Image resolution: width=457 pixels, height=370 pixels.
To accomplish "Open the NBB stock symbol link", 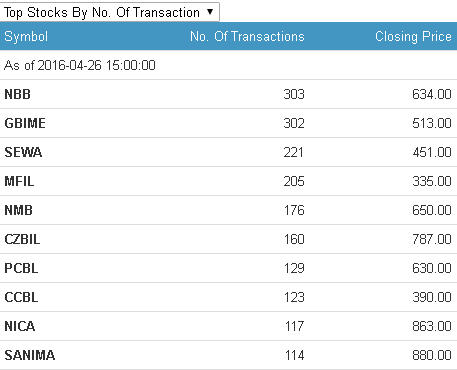I will [17, 94].
